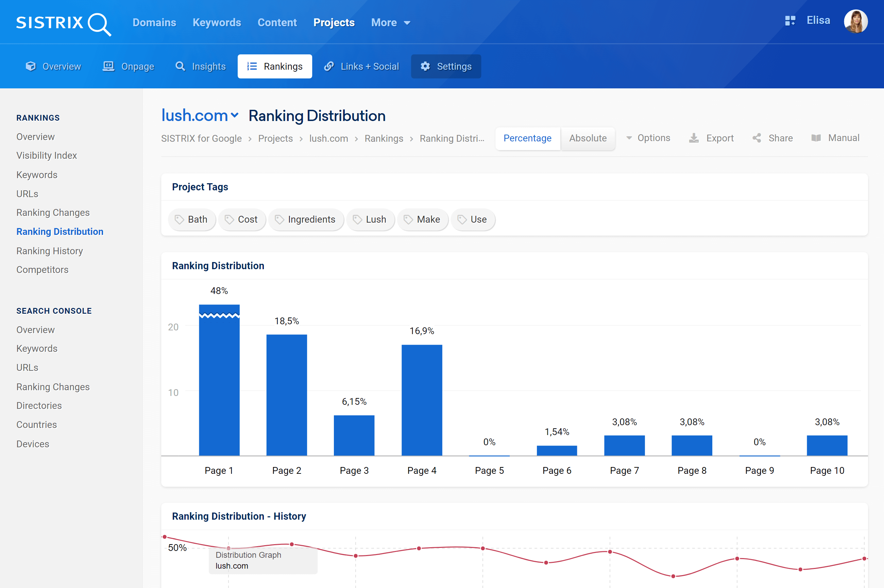This screenshot has width=884, height=588.
Task: Click the Share icon
Action: pyautogui.click(x=757, y=138)
